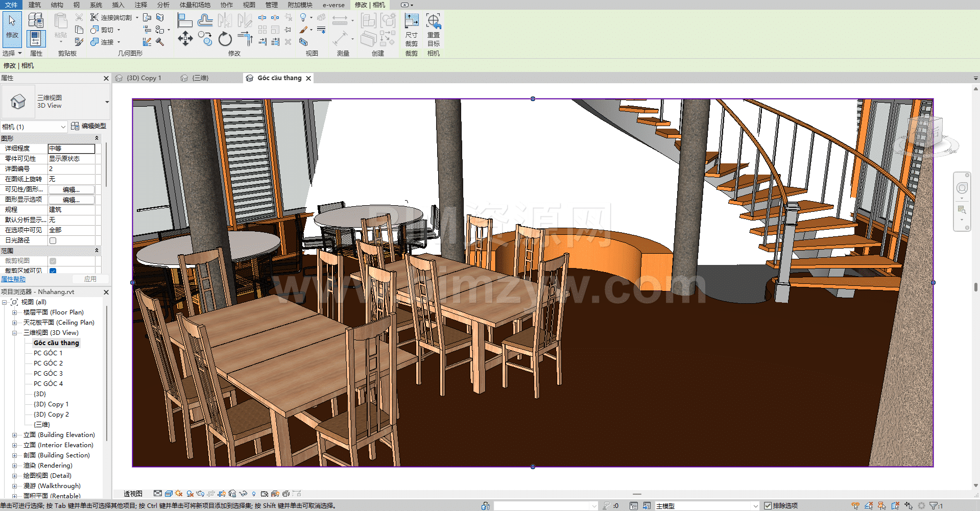Image resolution: width=980 pixels, height=511 pixels.
Task: Close the Góc cầu thang view tab
Action: coord(308,78)
